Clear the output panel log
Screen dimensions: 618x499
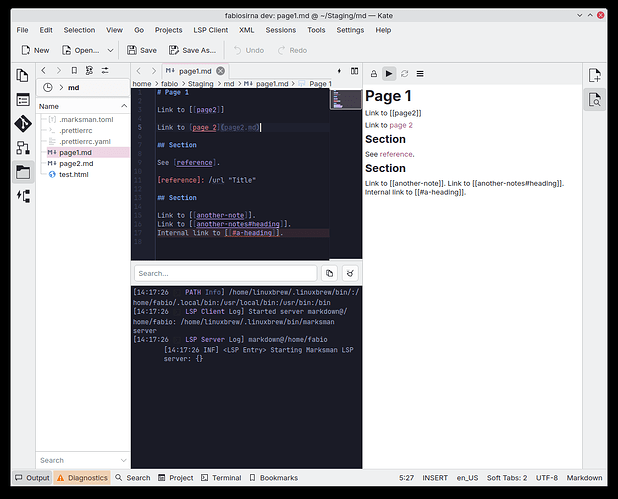click(350, 273)
